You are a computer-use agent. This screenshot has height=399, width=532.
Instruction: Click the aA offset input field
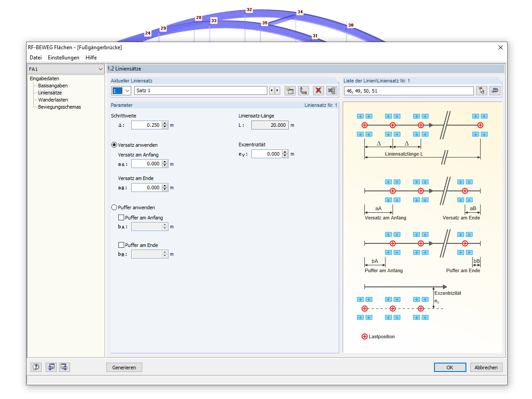pyautogui.click(x=147, y=164)
